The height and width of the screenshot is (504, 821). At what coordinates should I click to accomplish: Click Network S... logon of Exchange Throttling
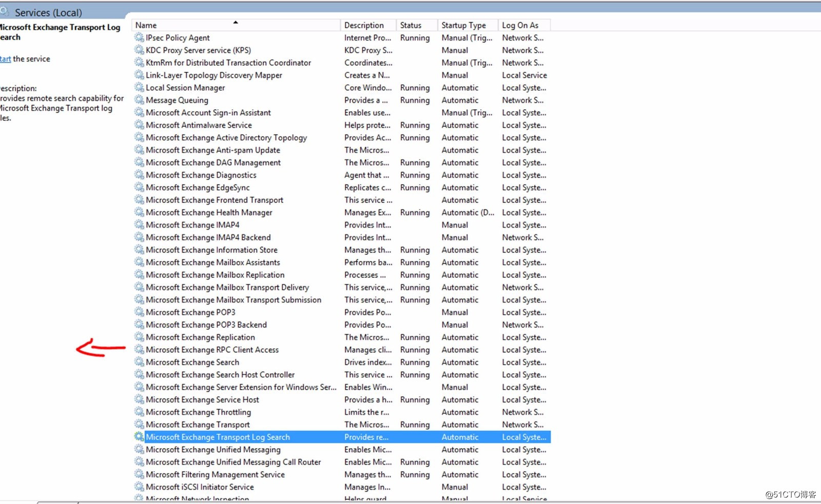click(x=522, y=412)
